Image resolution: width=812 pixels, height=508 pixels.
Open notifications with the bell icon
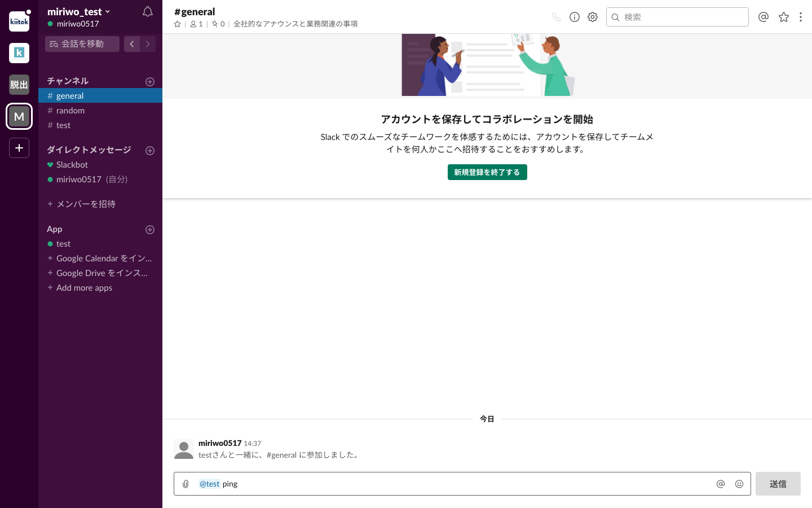coord(147,11)
